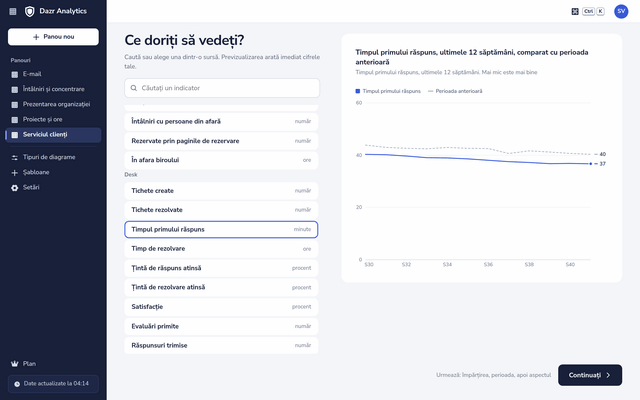Click the Panouri sidebar heading
The image size is (640, 400).
pos(20,60)
